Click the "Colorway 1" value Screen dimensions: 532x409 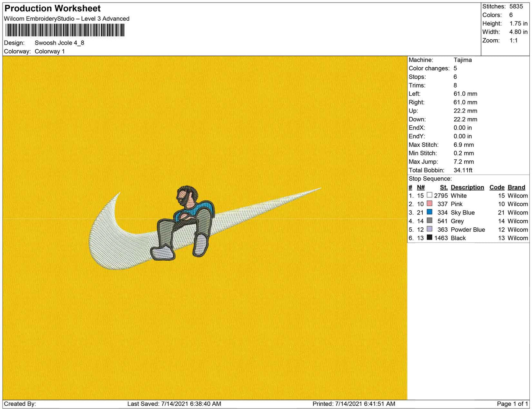[50, 51]
